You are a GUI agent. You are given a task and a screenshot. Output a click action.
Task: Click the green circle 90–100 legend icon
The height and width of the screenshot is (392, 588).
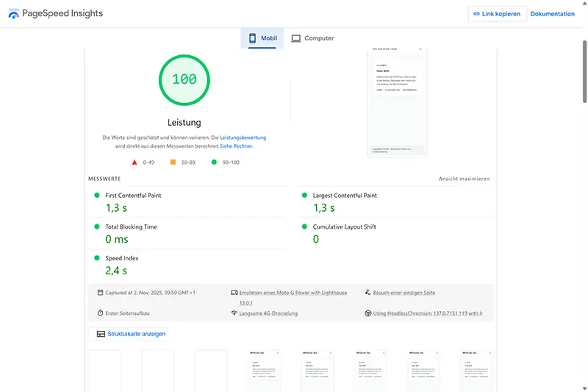pyautogui.click(x=214, y=162)
